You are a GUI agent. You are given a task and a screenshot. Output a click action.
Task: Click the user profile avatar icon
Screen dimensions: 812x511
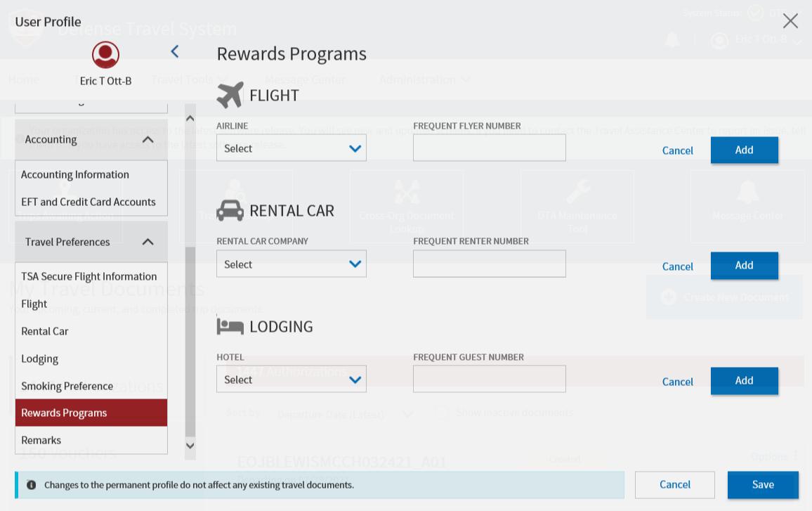(105, 55)
